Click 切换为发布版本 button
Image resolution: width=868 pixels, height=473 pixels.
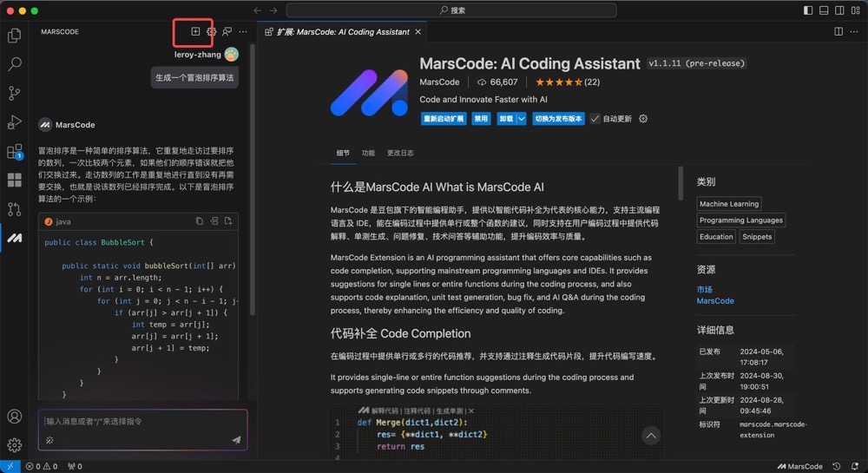(558, 118)
